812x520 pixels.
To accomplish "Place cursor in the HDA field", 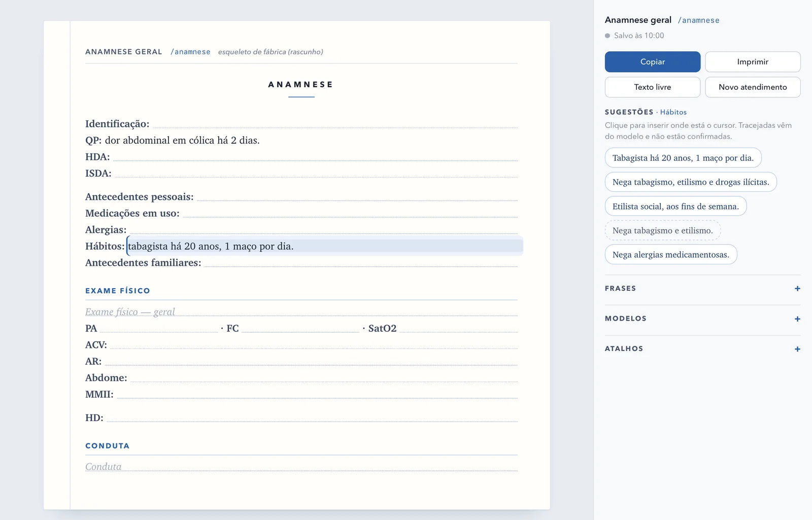I will coord(315,157).
